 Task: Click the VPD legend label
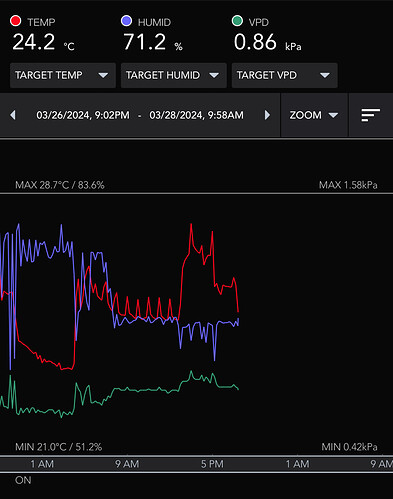tap(259, 22)
